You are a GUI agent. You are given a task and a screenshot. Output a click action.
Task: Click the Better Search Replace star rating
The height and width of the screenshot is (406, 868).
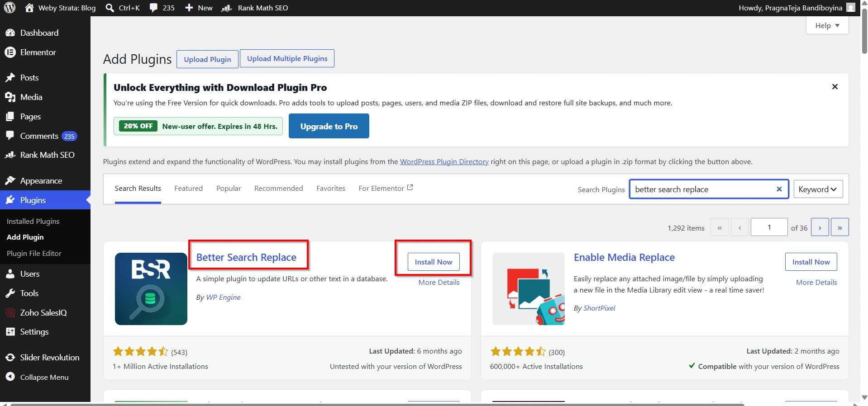(141, 351)
